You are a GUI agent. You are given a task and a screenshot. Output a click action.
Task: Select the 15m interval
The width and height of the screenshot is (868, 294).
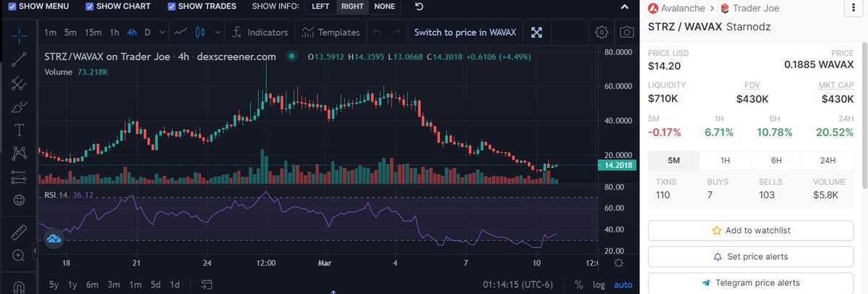pyautogui.click(x=93, y=33)
